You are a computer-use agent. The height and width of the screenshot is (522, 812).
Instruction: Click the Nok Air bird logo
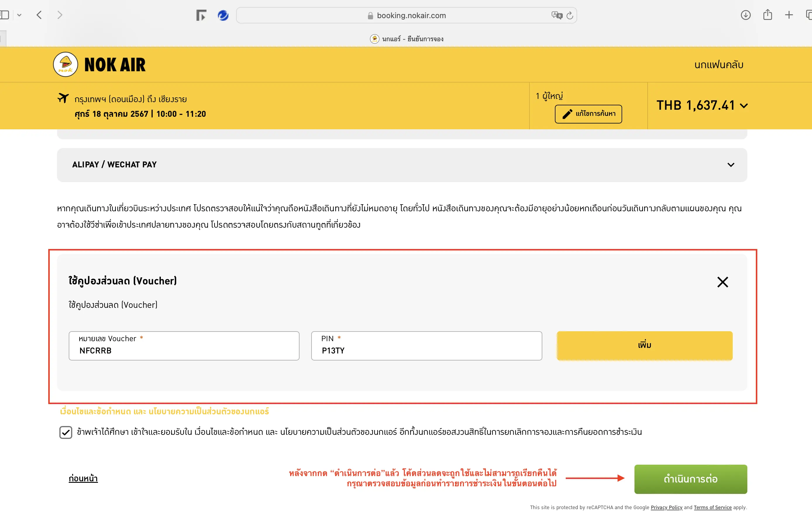[66, 64]
